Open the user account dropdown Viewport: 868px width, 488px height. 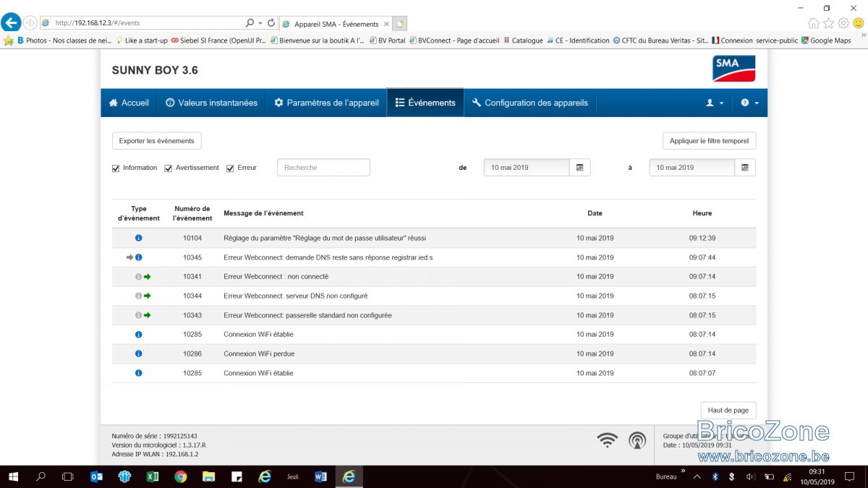coord(715,103)
